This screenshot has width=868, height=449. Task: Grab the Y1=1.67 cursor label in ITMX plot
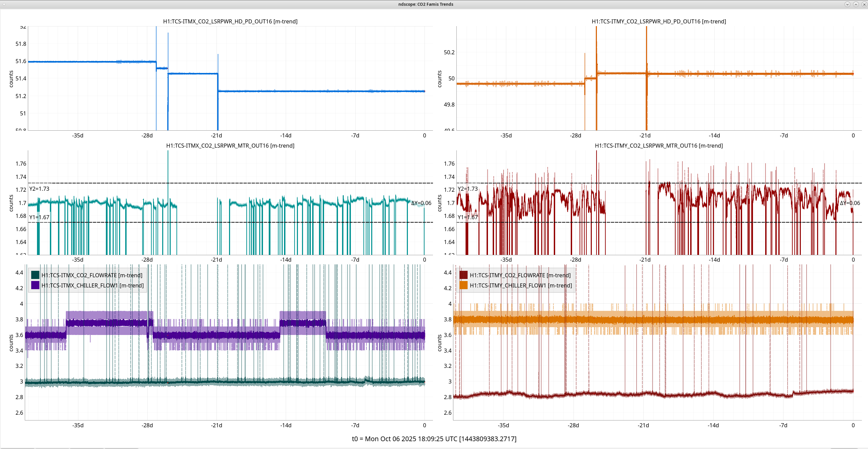click(x=39, y=217)
